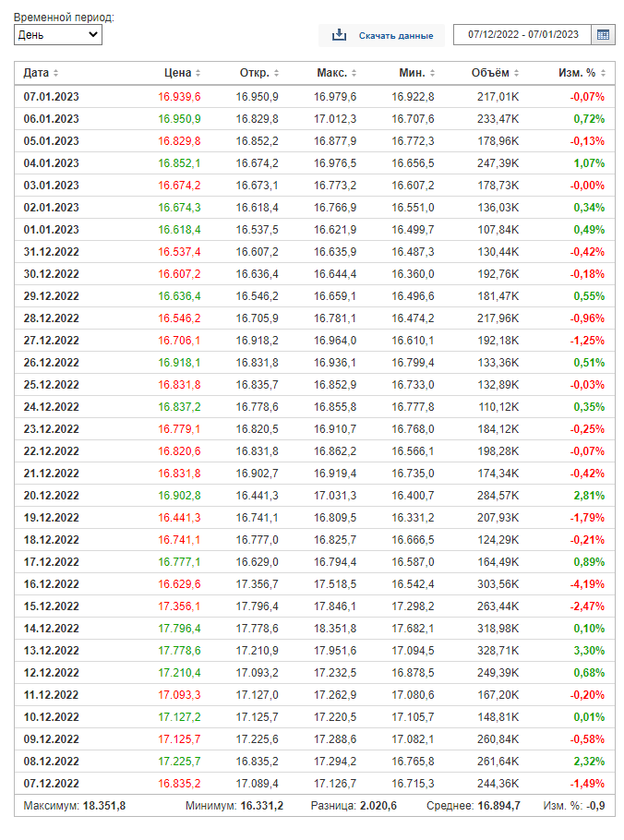Screen dimensions: 624x840
Task: Select the 20.12.2022 row date
Action: pos(52,496)
